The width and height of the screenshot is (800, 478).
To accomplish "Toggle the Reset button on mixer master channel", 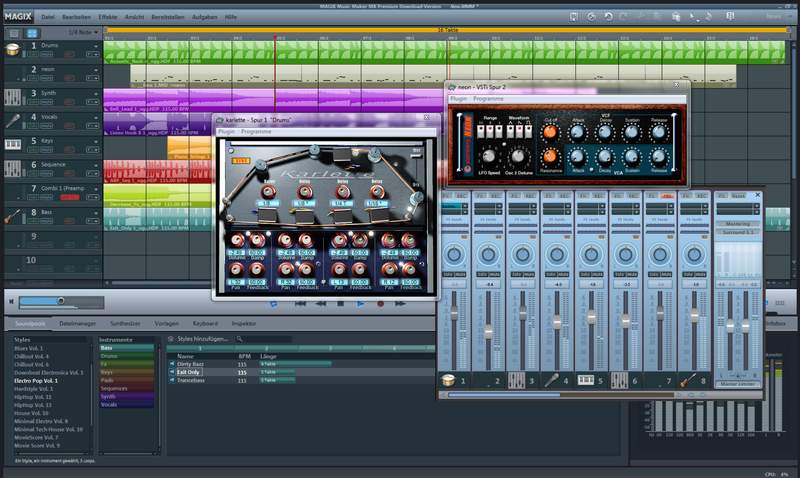I will [738, 196].
